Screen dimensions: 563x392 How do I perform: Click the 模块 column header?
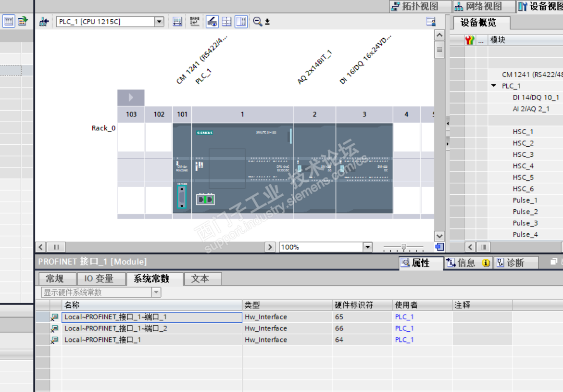525,40
